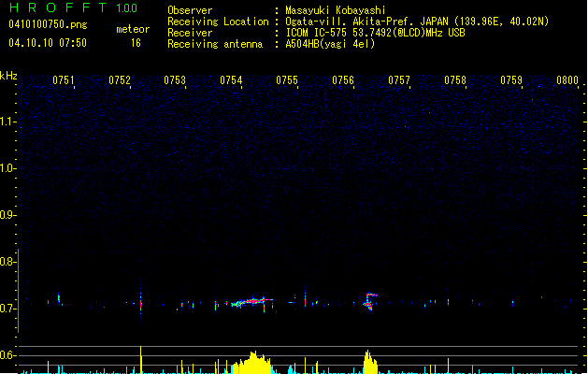Click time marker 0759
Viewport: 588px width, 374px height.
click(511, 80)
